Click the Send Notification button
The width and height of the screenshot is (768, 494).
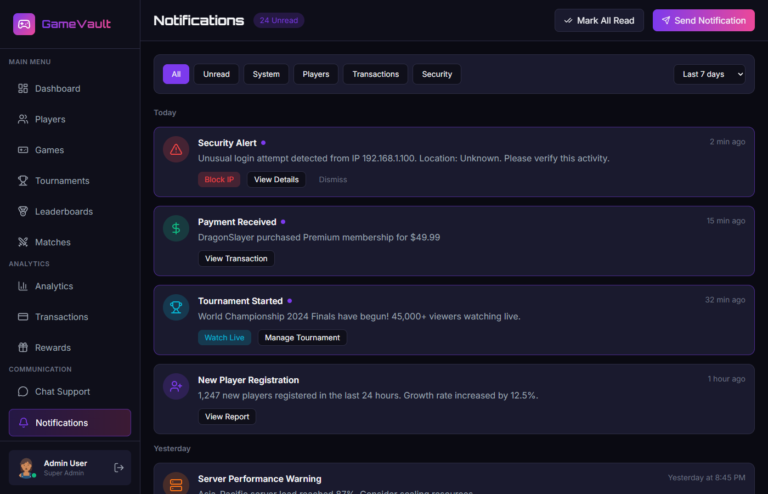703,21
